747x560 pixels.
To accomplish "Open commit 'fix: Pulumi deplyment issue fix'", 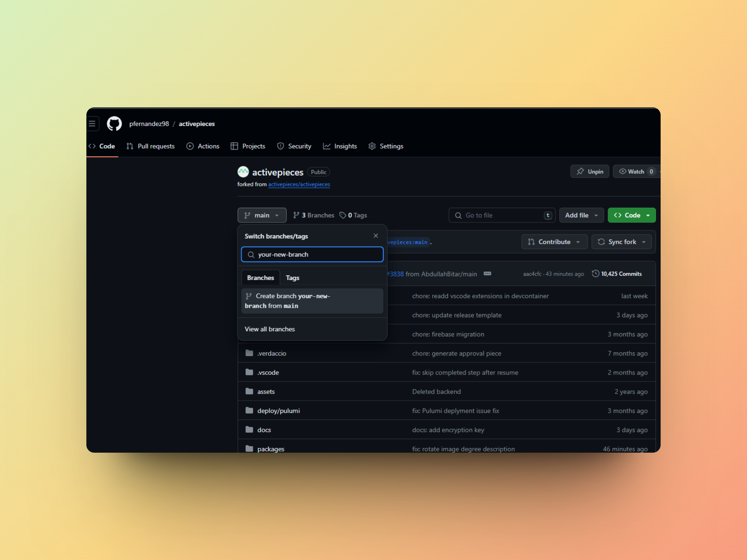I will click(456, 411).
